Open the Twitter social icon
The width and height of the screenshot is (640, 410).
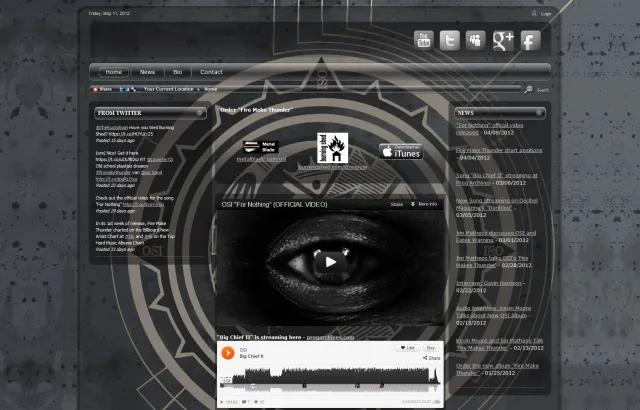click(450, 40)
